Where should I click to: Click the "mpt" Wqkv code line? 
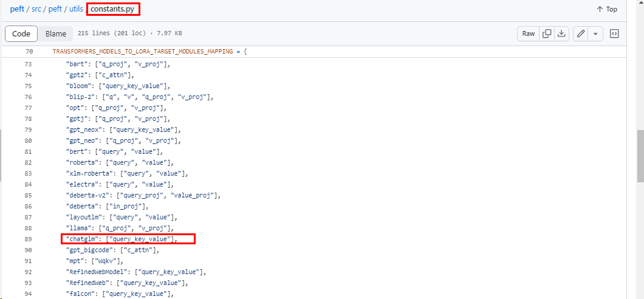pyautogui.click(x=95, y=261)
